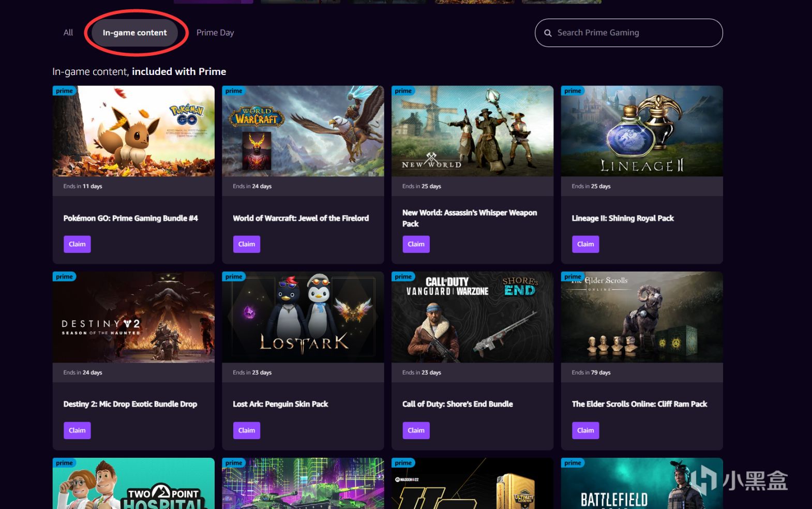Viewport: 812px width, 509px height.
Task: Open title 'Call of Duty: Shore's End Bundle'
Action: (x=458, y=404)
